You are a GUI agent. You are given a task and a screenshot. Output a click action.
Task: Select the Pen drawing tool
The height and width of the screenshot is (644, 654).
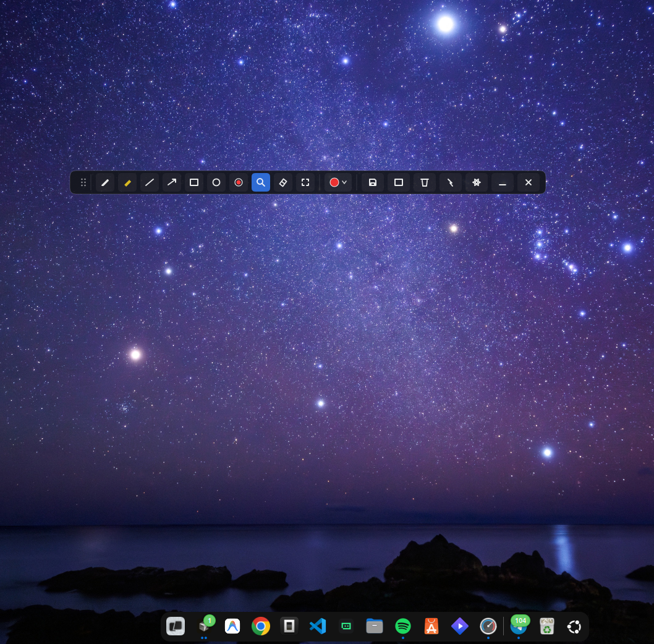[105, 182]
